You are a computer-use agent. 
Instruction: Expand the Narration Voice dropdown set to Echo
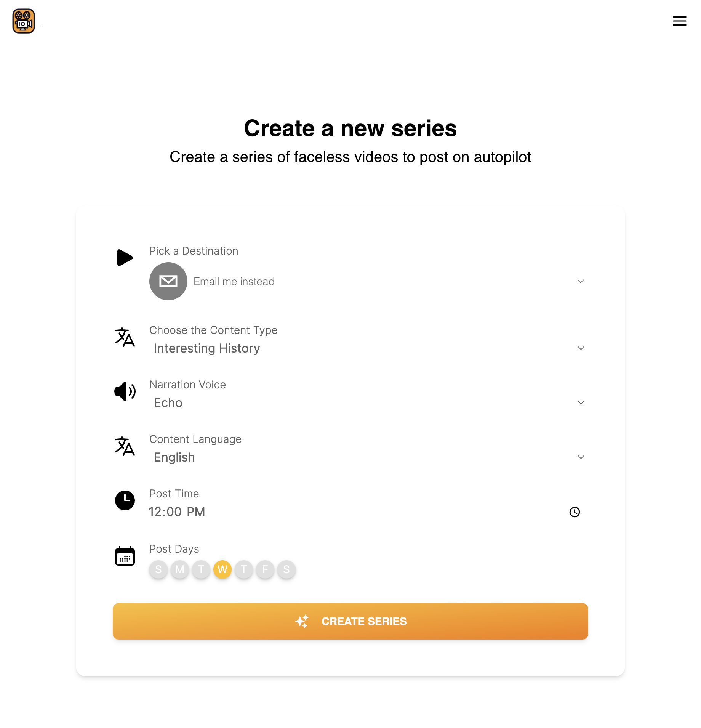tap(580, 402)
